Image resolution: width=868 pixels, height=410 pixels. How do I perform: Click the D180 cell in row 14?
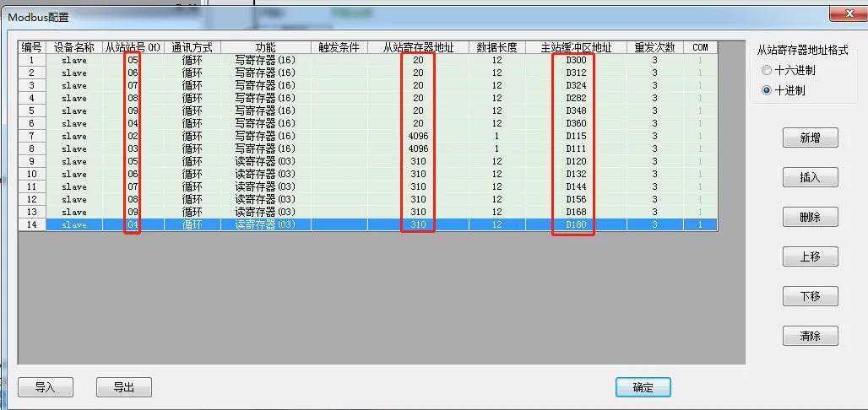tap(576, 224)
